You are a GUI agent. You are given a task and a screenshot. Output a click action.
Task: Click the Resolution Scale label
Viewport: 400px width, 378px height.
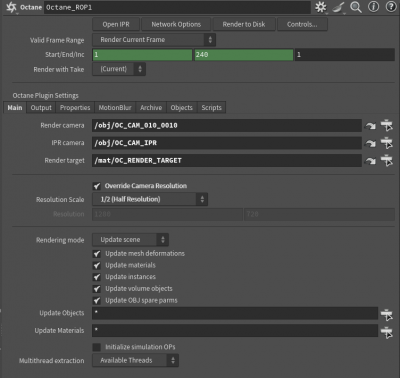click(60, 200)
